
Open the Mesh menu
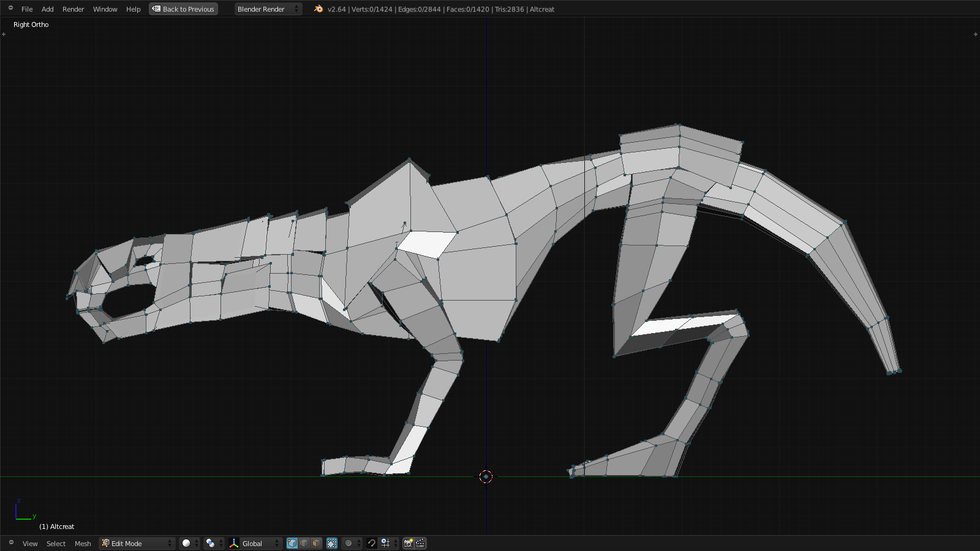point(83,544)
